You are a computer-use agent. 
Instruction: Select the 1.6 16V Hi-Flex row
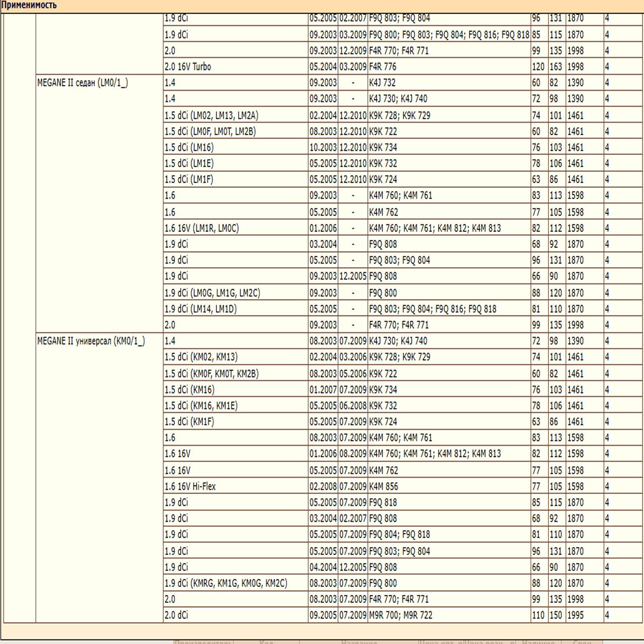click(403, 486)
